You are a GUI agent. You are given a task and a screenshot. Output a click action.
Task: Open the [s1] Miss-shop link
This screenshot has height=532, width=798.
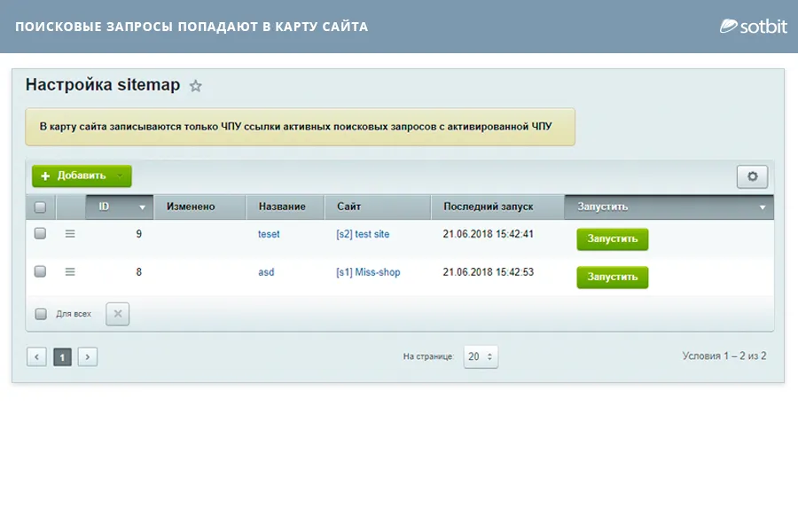(x=368, y=272)
